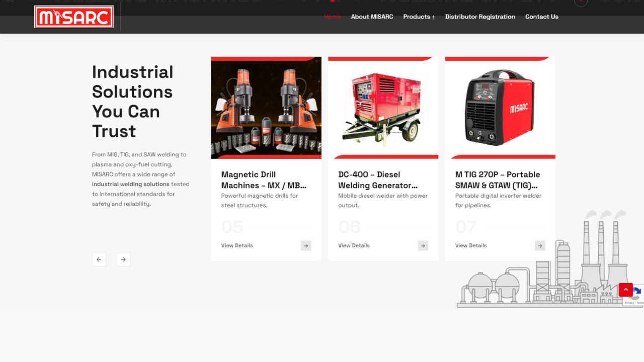Click arrow icon on M TIG 270P card
This screenshot has height=362, width=644.
tap(540, 245)
